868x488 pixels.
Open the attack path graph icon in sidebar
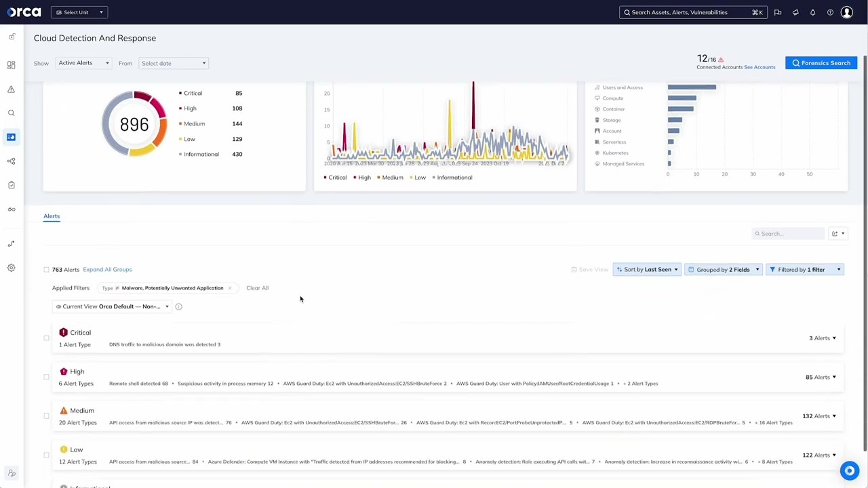click(12, 161)
